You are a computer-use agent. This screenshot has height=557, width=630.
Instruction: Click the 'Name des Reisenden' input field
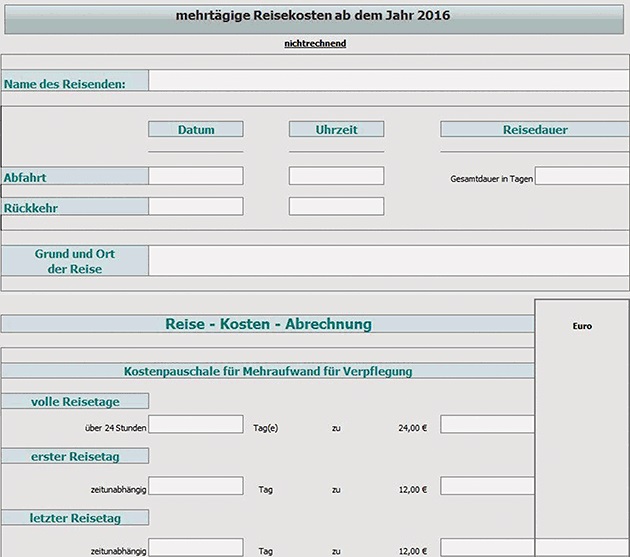(389, 82)
